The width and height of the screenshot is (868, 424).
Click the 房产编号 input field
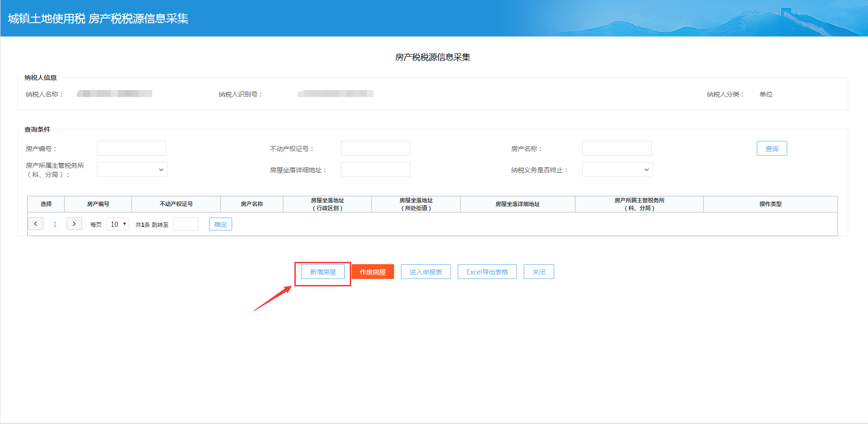tap(131, 148)
